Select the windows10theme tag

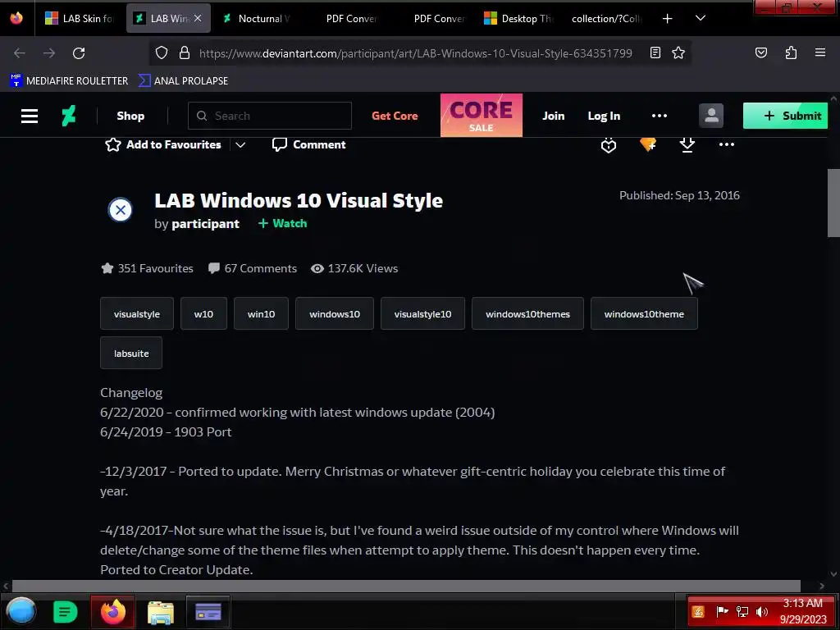coord(644,314)
